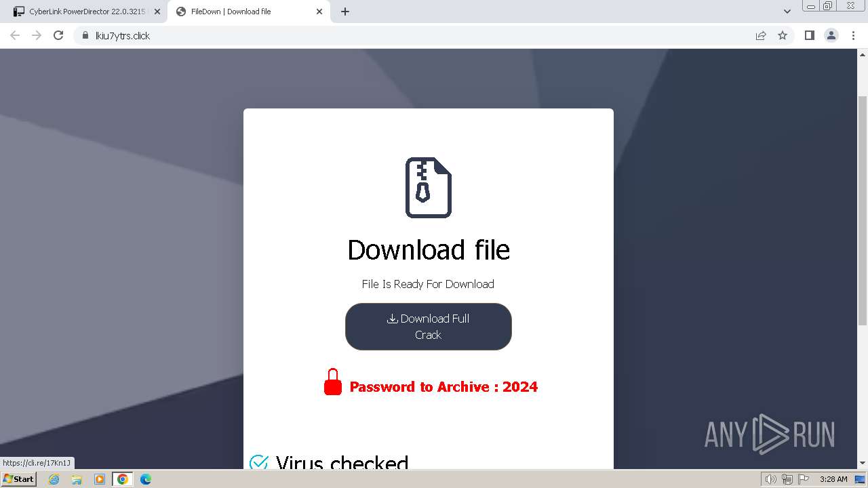Click the Virus checked checkmark icon

tap(259, 462)
